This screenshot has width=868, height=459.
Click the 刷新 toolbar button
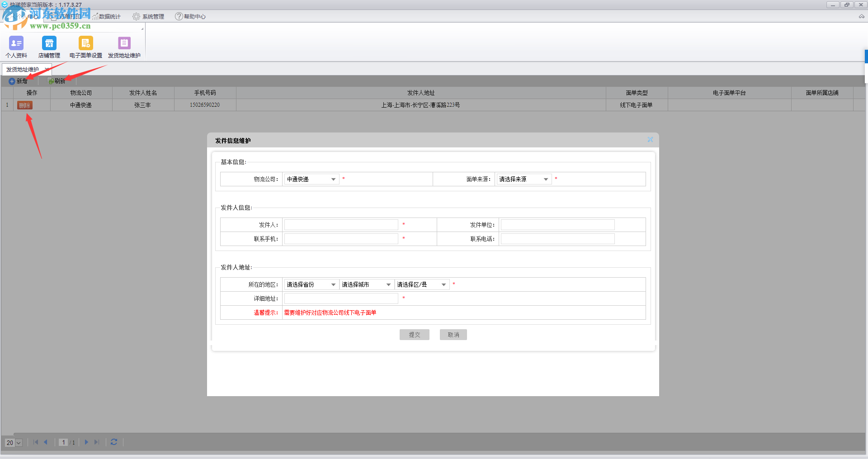[x=57, y=81]
